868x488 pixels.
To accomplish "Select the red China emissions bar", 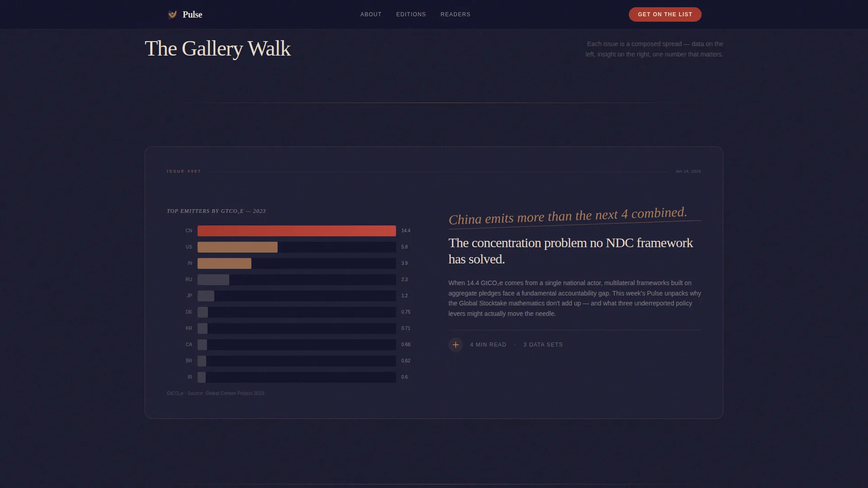I will pyautogui.click(x=297, y=231).
